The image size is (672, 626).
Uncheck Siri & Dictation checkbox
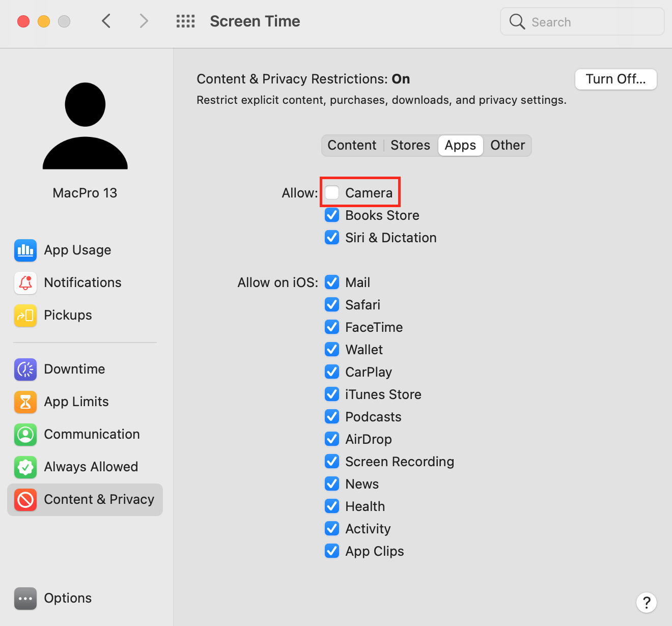point(332,237)
